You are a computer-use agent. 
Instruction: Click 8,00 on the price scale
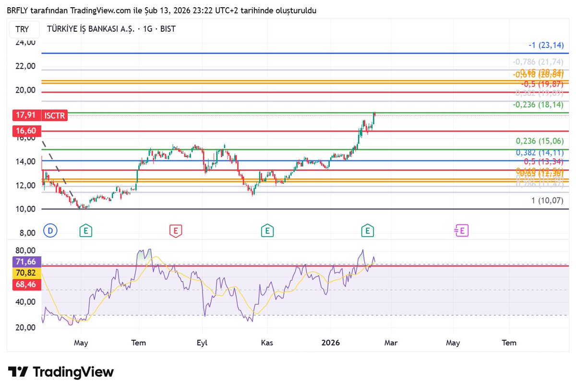pyautogui.click(x=27, y=233)
